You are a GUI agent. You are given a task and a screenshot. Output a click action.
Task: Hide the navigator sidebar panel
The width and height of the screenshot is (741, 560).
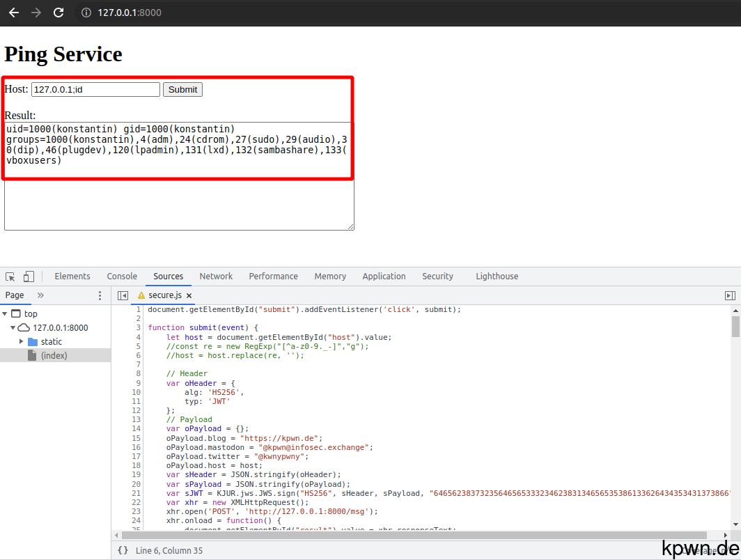pos(123,295)
